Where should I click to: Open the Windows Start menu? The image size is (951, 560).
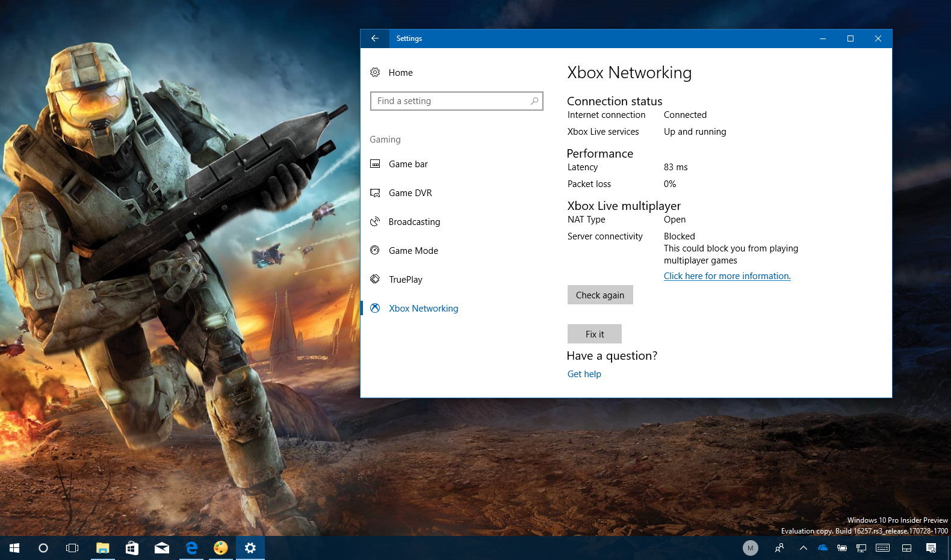(x=14, y=548)
